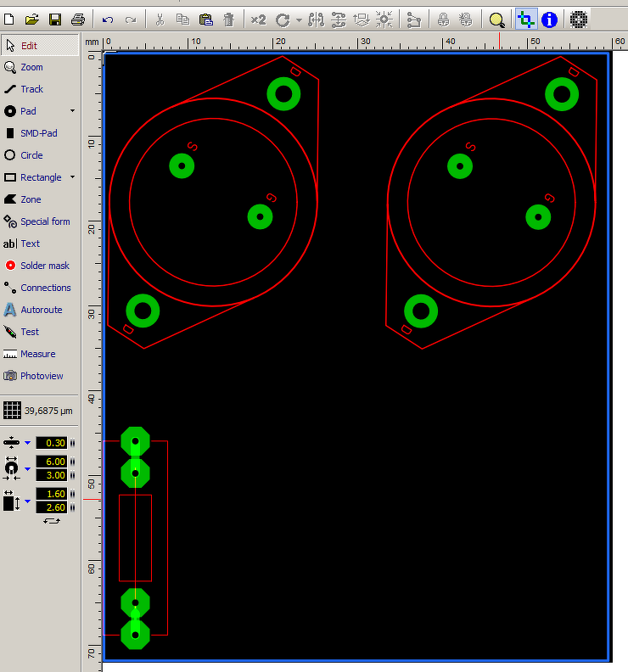Remove connections toolbar icon

tap(413, 20)
